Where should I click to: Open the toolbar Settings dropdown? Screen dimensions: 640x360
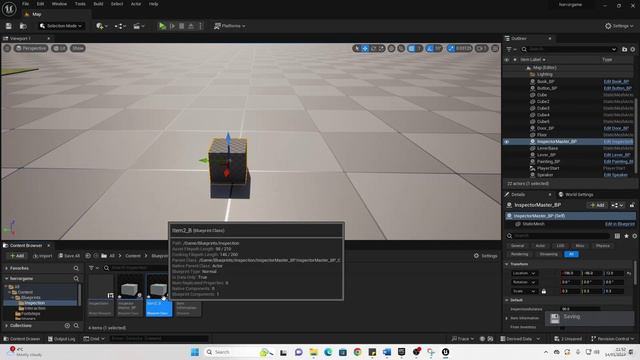619,26
